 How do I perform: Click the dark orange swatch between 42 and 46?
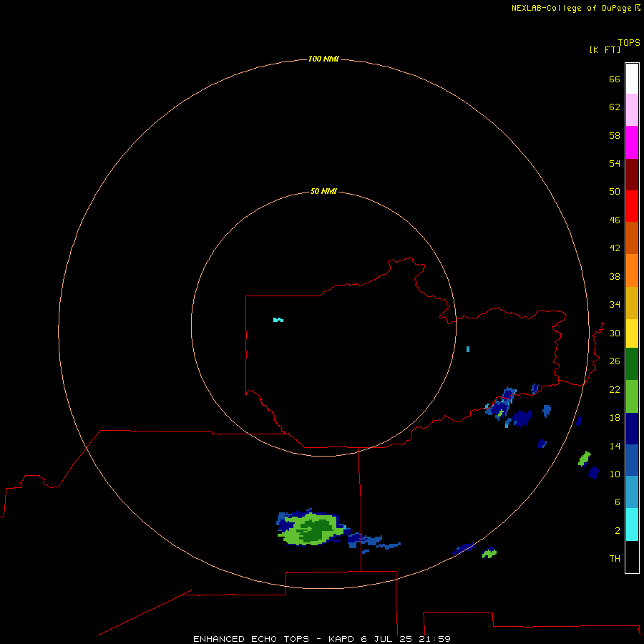[x=632, y=238]
